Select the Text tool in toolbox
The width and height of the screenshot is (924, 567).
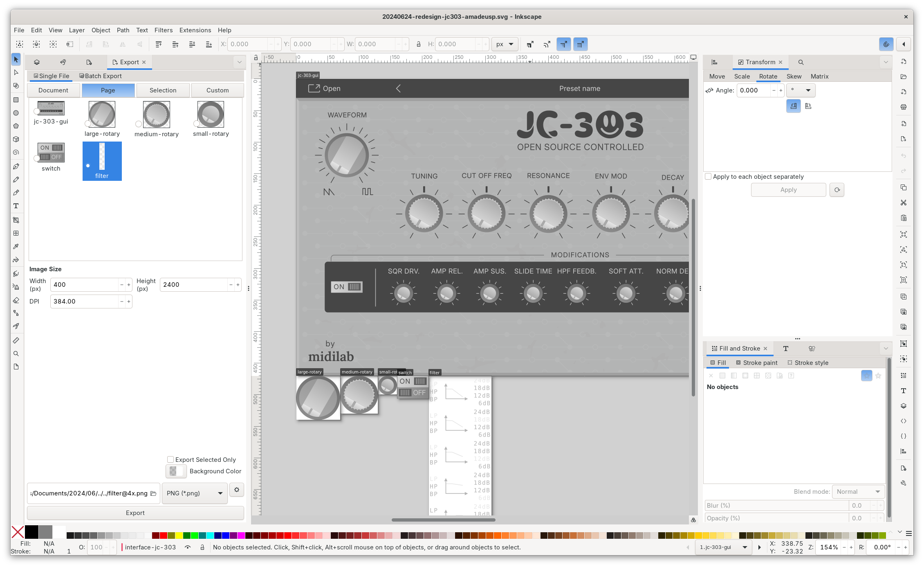pos(16,206)
